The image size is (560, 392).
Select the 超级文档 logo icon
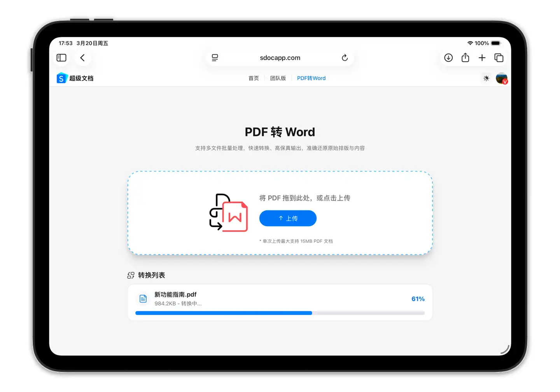pos(61,78)
